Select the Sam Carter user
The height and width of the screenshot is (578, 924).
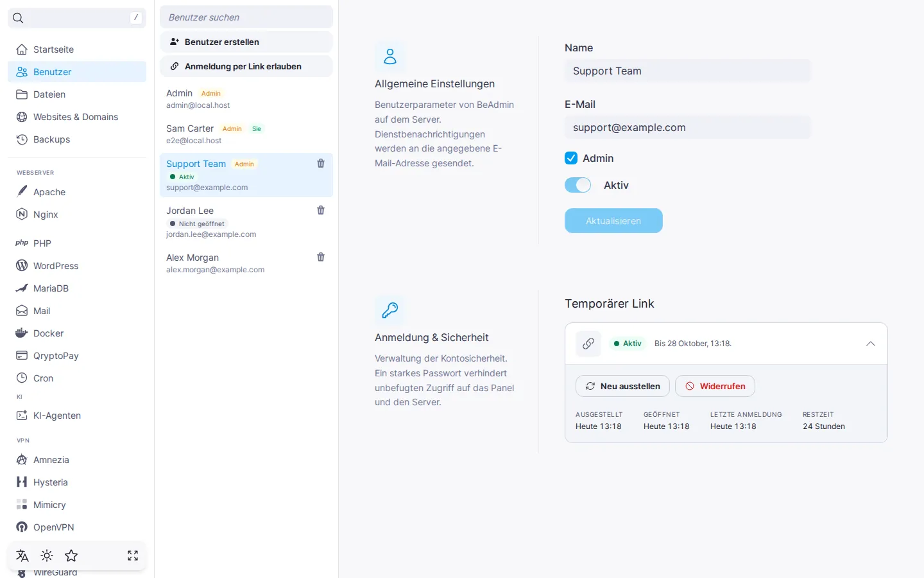click(246, 134)
